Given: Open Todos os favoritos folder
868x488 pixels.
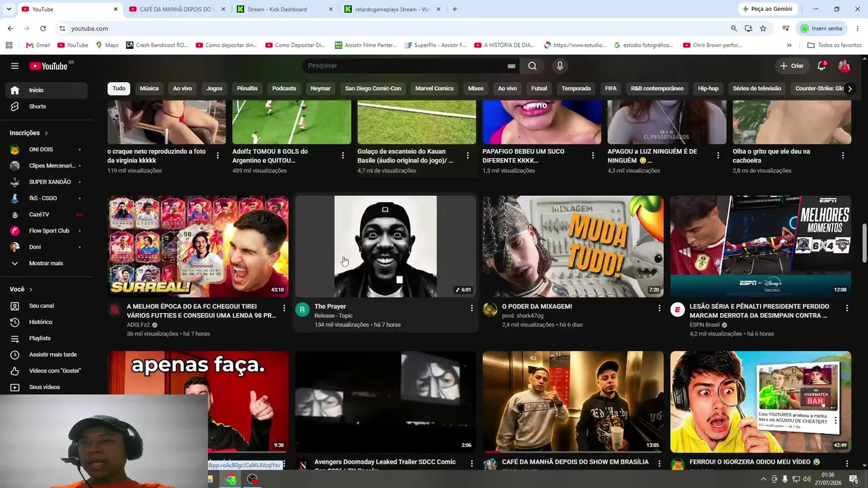Looking at the screenshot, I should (x=834, y=45).
